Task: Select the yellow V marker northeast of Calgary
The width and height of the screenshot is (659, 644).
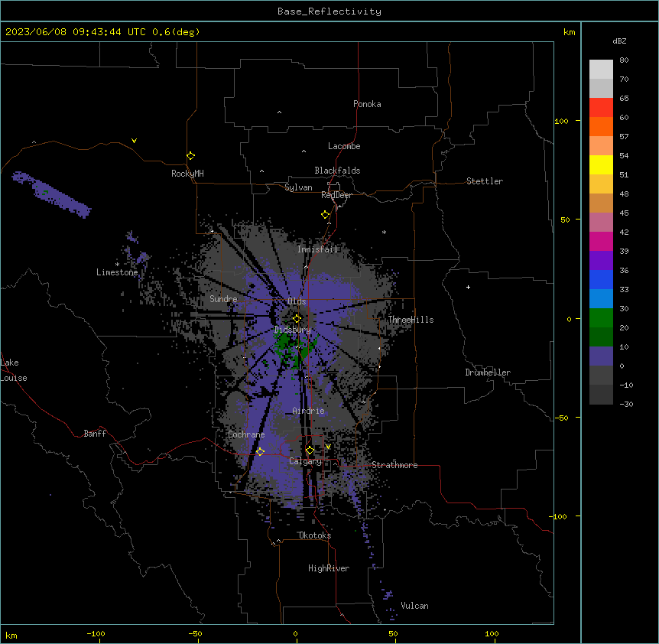Action: pos(328,447)
